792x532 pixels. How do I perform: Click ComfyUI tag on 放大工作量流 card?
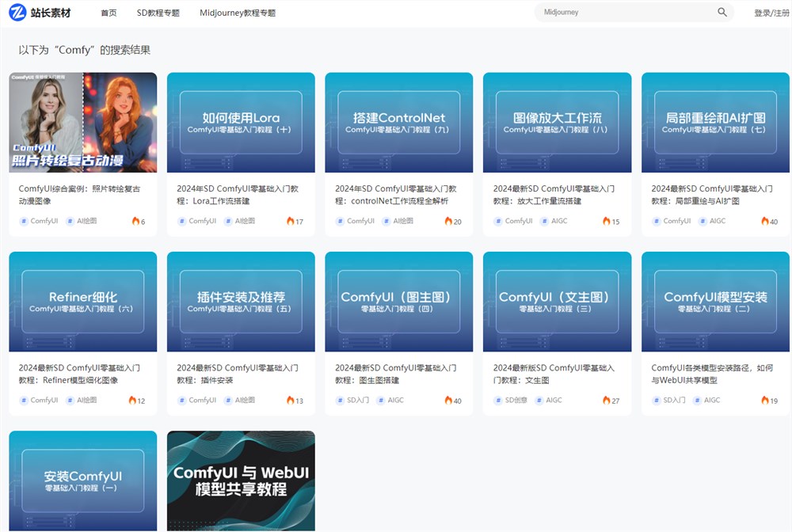[513, 221]
